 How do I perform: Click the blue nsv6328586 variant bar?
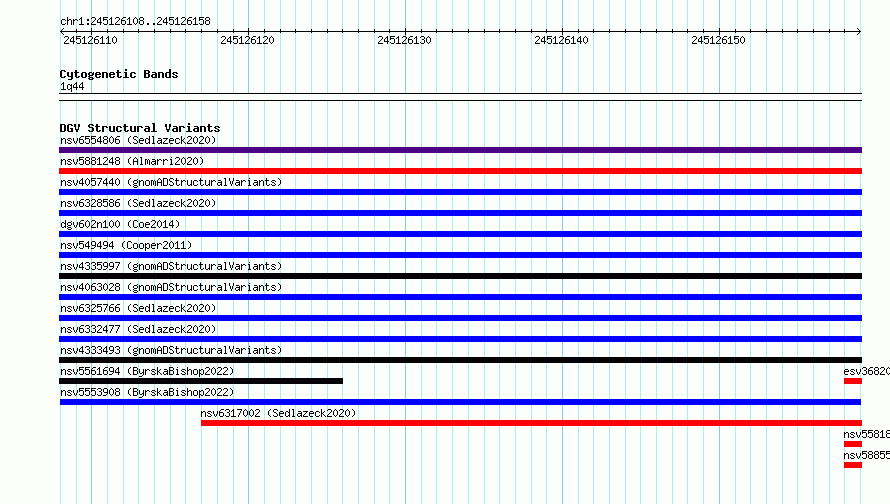pos(460,213)
